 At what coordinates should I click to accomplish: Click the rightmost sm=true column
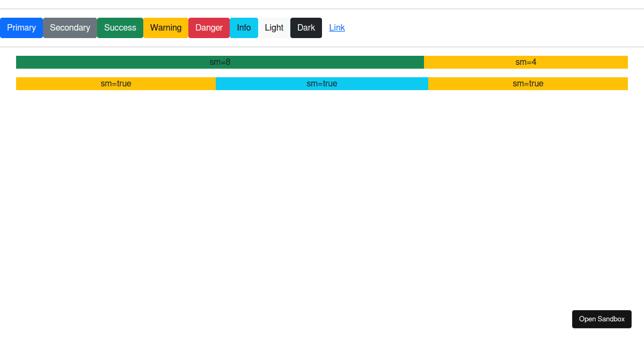(x=528, y=83)
